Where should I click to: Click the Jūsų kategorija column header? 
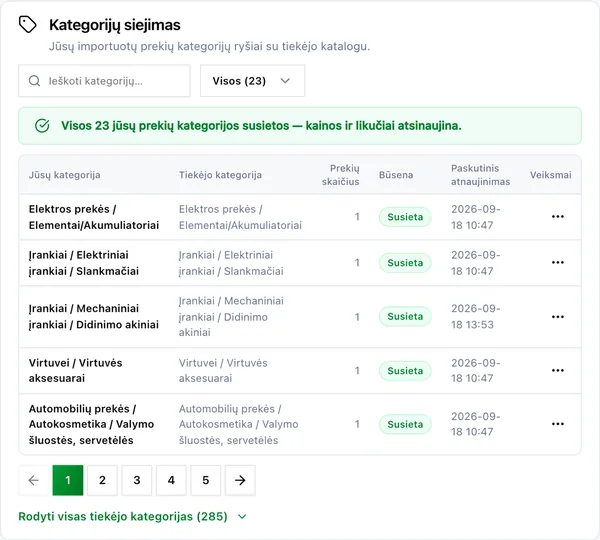(x=64, y=175)
